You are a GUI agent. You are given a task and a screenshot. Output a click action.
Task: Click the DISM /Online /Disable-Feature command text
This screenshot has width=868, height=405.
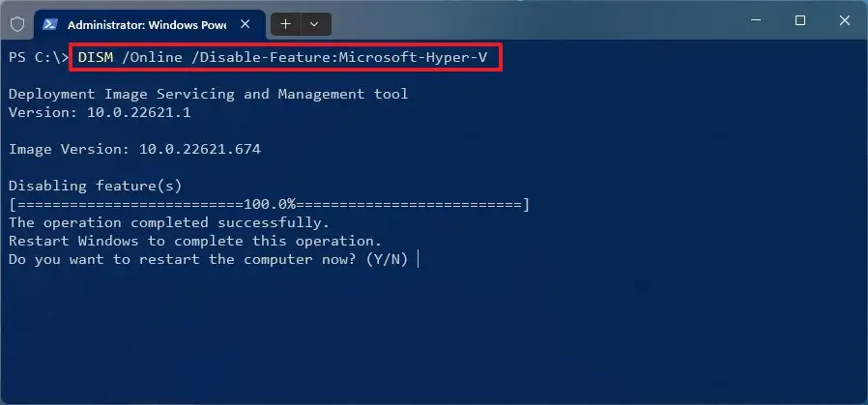(283, 57)
